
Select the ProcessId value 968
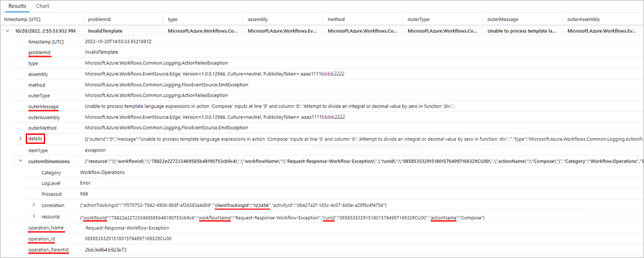[x=84, y=194]
